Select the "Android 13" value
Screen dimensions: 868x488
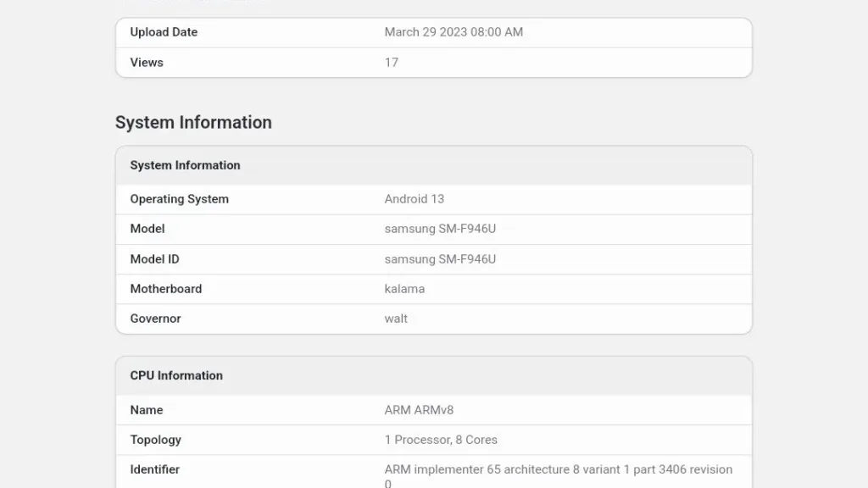point(414,199)
